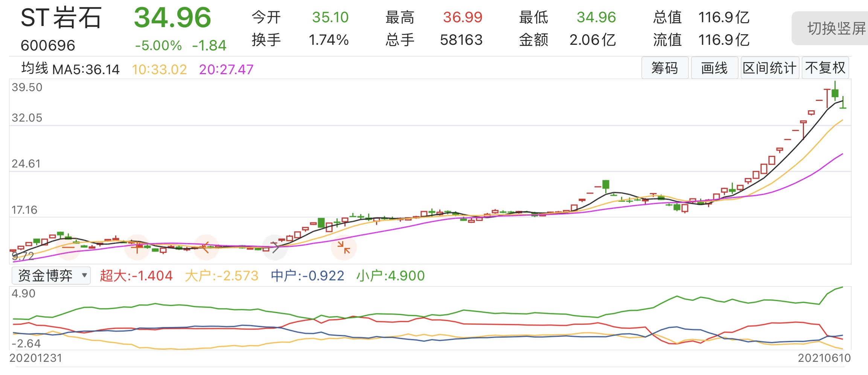Activate the 画线 drawing tool
The image size is (868, 375).
[714, 68]
